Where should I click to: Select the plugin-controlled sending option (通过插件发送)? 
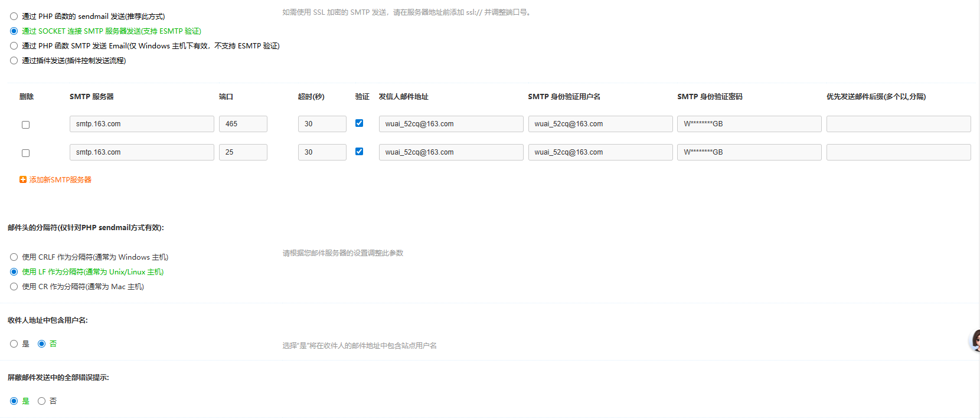14,61
